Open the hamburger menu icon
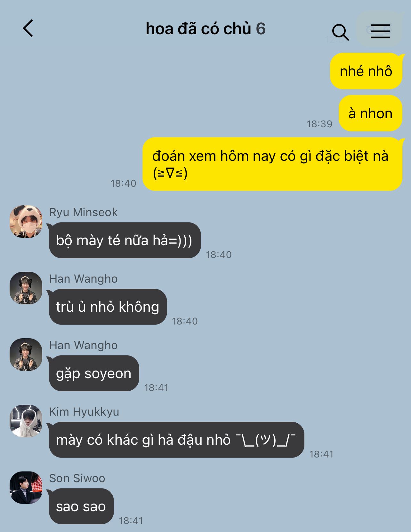This screenshot has width=411, height=532. pos(380,31)
